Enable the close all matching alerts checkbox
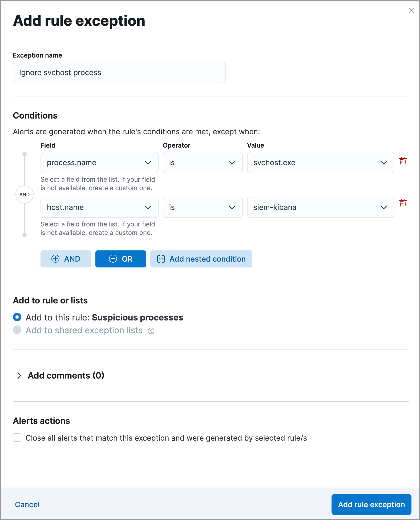 click(x=17, y=438)
